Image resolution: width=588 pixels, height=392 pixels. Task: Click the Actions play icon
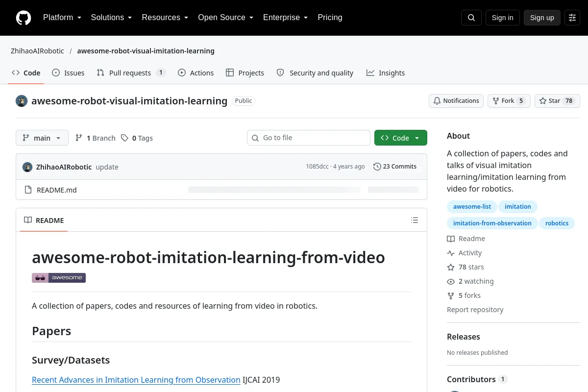click(182, 73)
